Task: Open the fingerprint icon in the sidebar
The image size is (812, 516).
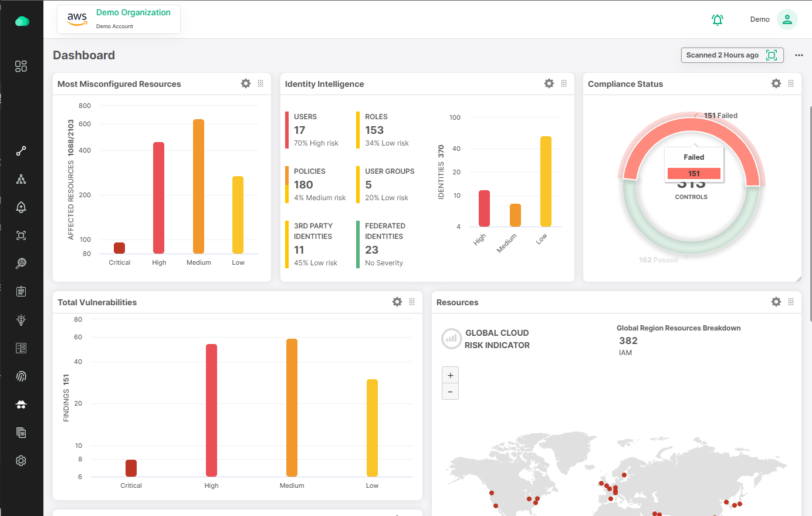Action: tap(21, 376)
